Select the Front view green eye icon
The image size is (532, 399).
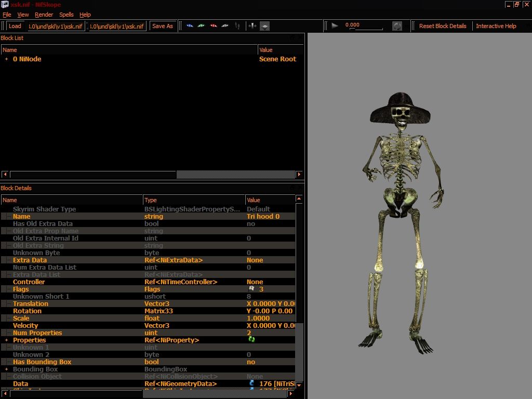202,26
